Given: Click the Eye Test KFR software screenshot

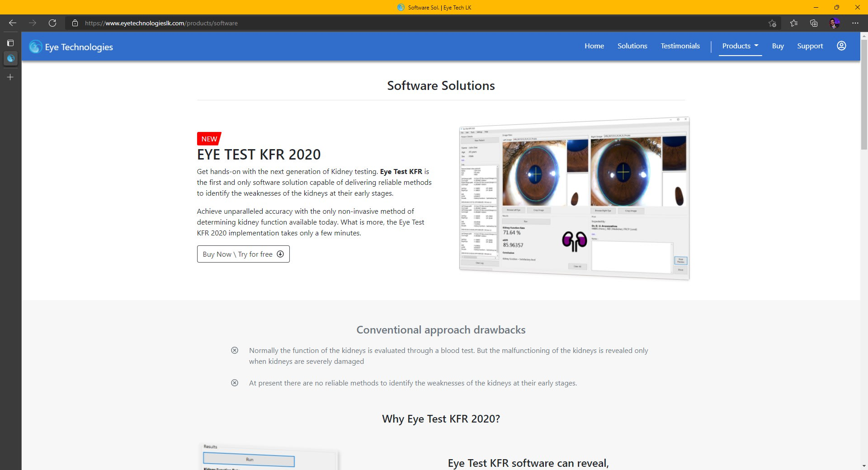Looking at the screenshot, I should pos(574,198).
